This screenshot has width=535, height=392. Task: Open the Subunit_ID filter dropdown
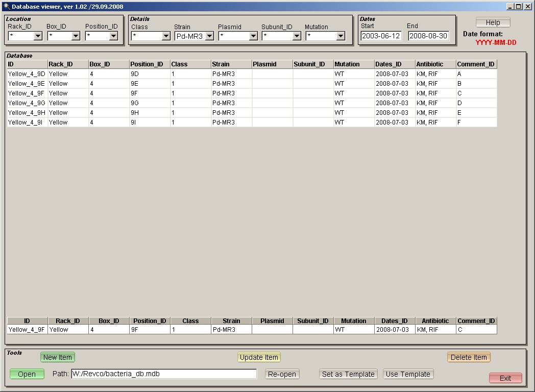(x=297, y=36)
